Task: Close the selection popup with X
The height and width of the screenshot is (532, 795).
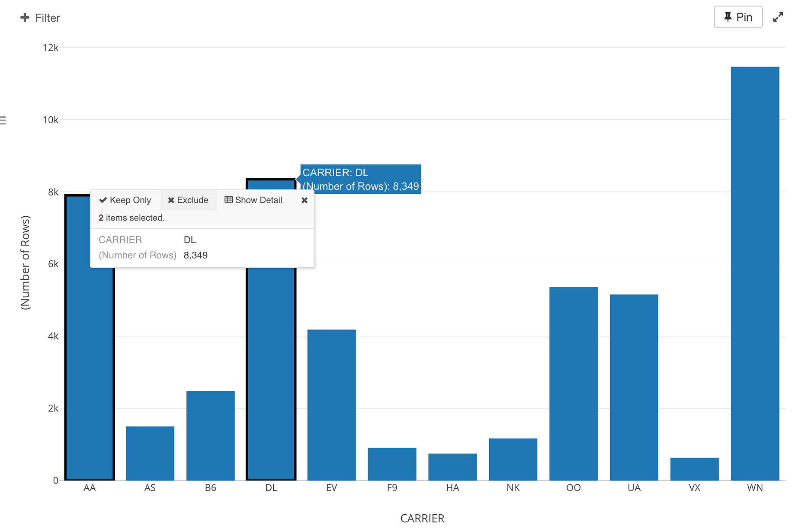Action: [305, 200]
